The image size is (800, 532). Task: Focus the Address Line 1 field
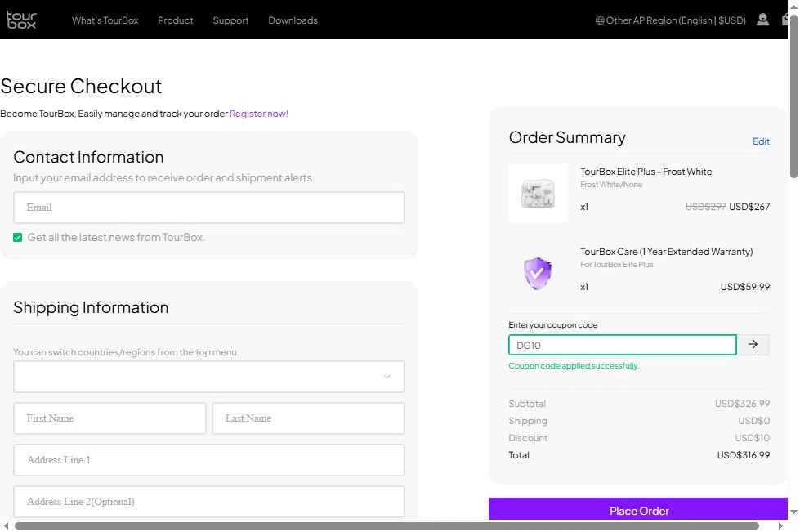pos(209,461)
